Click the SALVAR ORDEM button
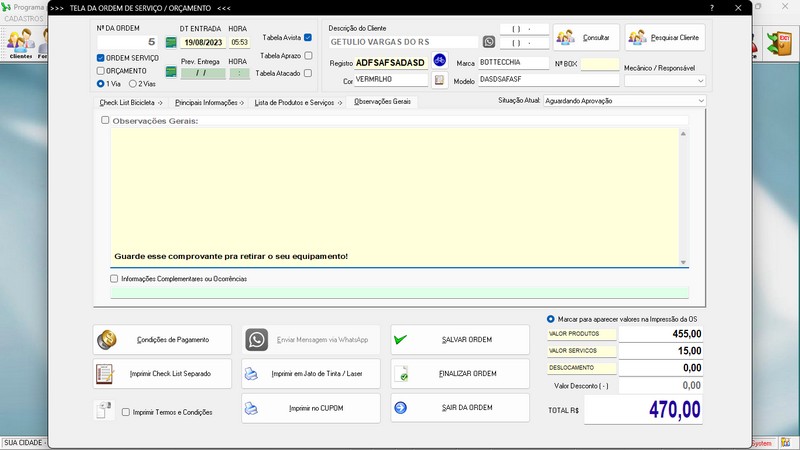The height and width of the screenshot is (450, 800). 460,340
